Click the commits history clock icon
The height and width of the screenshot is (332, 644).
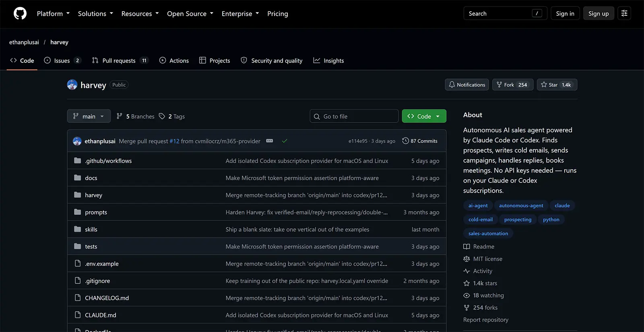[x=405, y=141]
